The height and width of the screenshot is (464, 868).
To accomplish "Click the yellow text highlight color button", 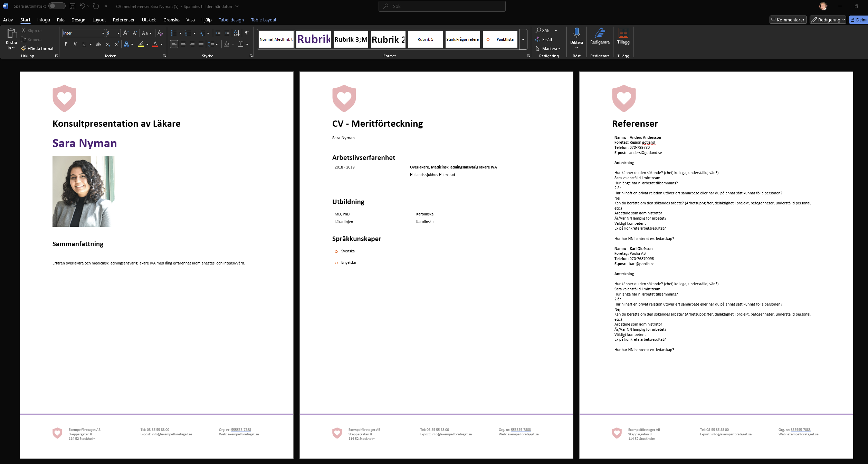I will tap(141, 44).
